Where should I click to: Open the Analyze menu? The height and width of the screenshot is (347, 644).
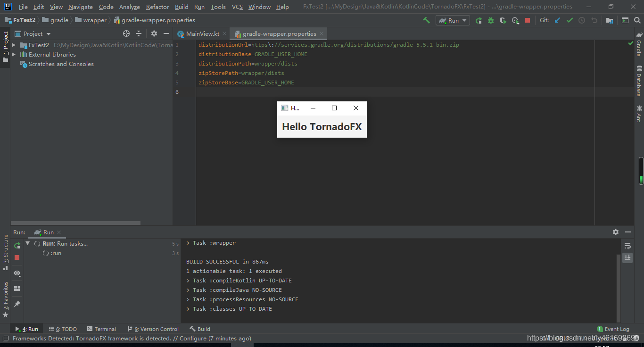coord(129,7)
